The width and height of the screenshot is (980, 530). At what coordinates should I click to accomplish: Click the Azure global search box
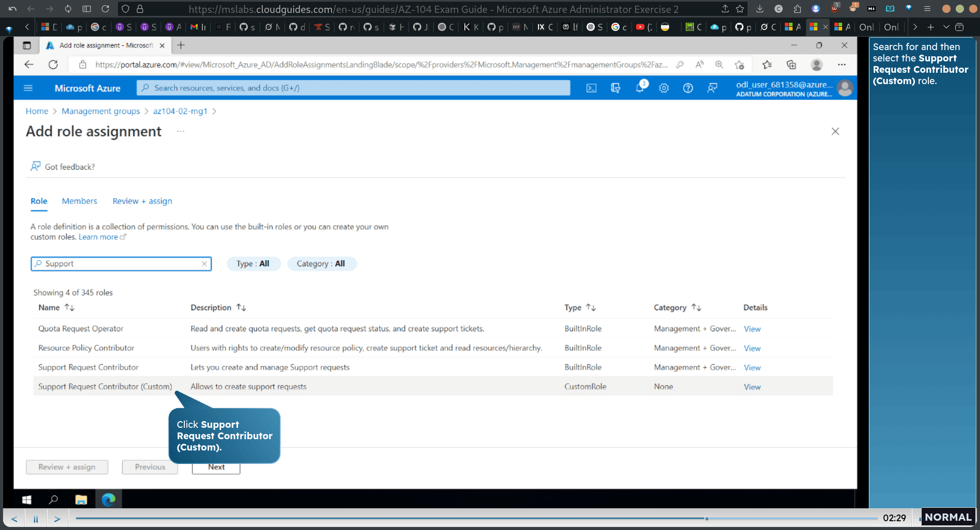[354, 88]
